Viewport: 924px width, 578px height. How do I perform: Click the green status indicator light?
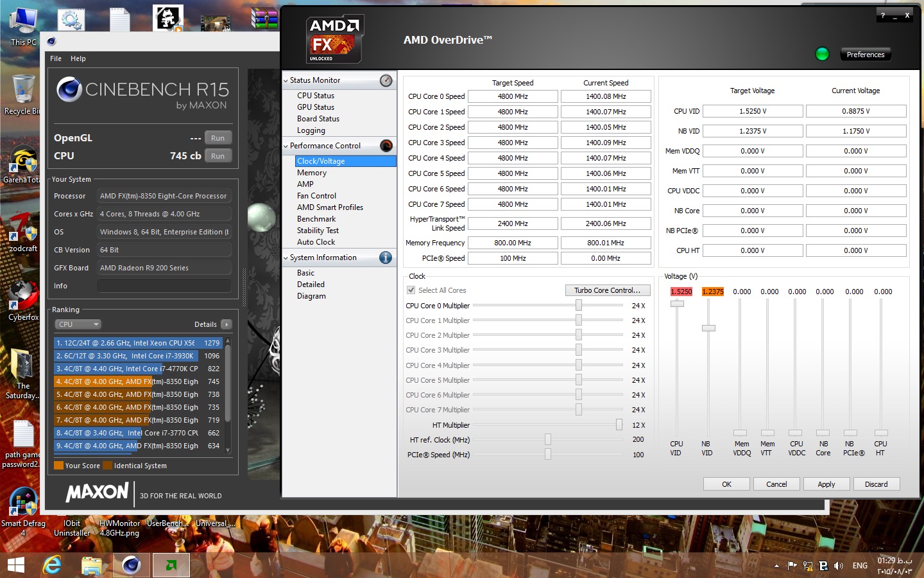click(x=822, y=54)
